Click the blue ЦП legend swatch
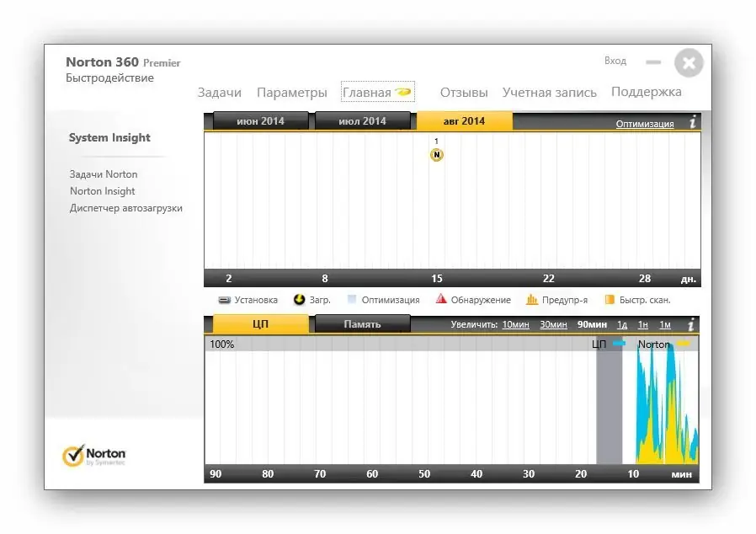Image resolution: width=756 pixels, height=534 pixels. click(619, 344)
